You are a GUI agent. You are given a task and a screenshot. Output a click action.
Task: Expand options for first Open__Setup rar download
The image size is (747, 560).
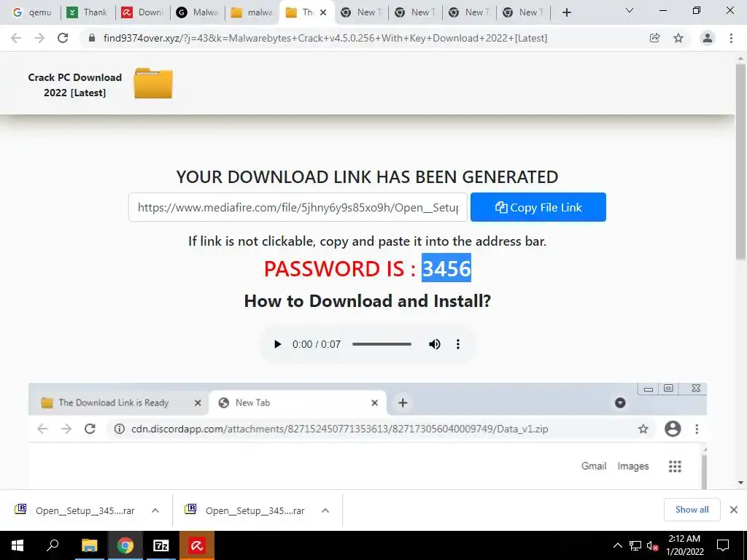pos(155,510)
